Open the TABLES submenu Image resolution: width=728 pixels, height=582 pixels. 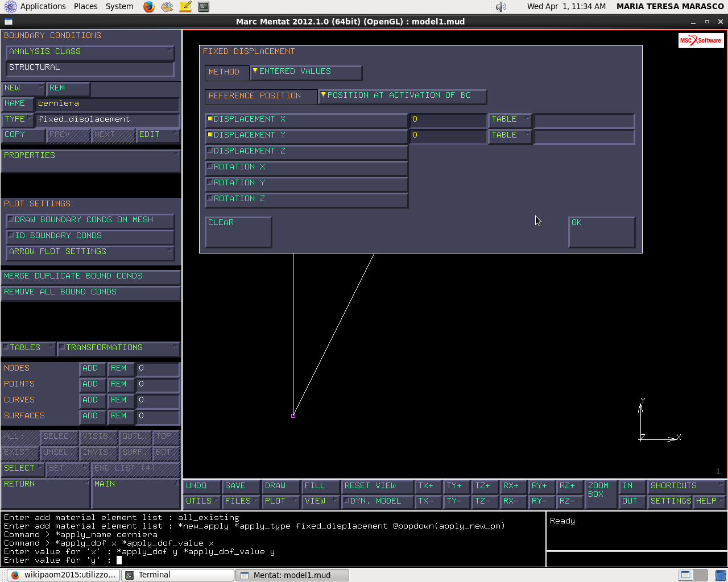point(28,348)
